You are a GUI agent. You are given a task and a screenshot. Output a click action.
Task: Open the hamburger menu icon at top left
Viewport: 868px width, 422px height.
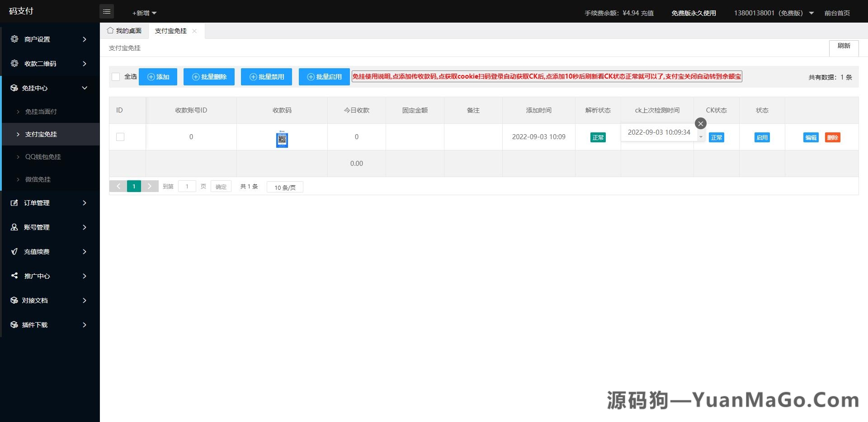coord(107,11)
